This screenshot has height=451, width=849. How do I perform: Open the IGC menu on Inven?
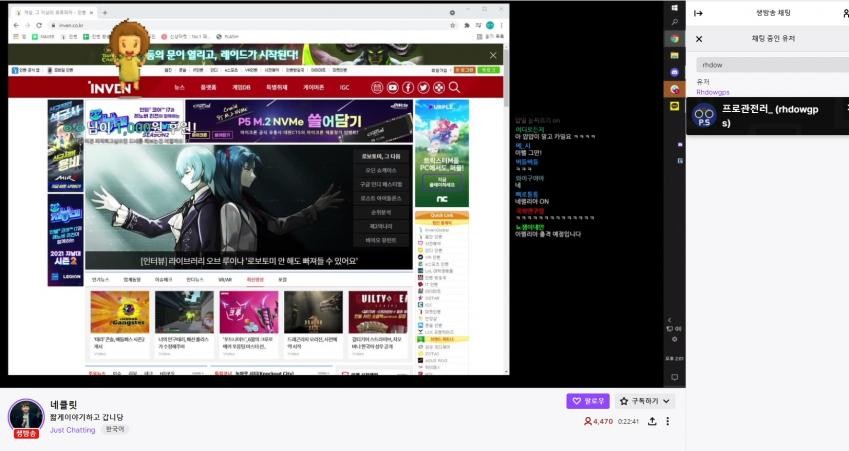click(x=344, y=87)
